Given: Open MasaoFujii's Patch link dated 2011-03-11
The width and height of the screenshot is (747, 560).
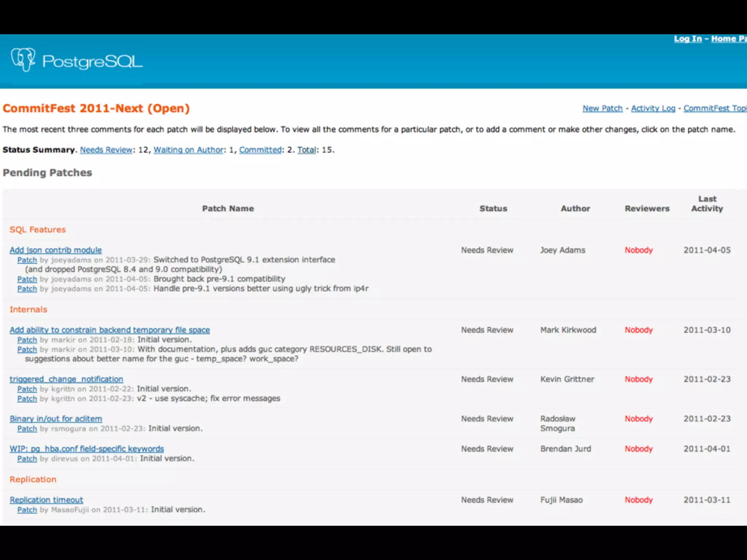Looking at the screenshot, I should tap(27, 510).
